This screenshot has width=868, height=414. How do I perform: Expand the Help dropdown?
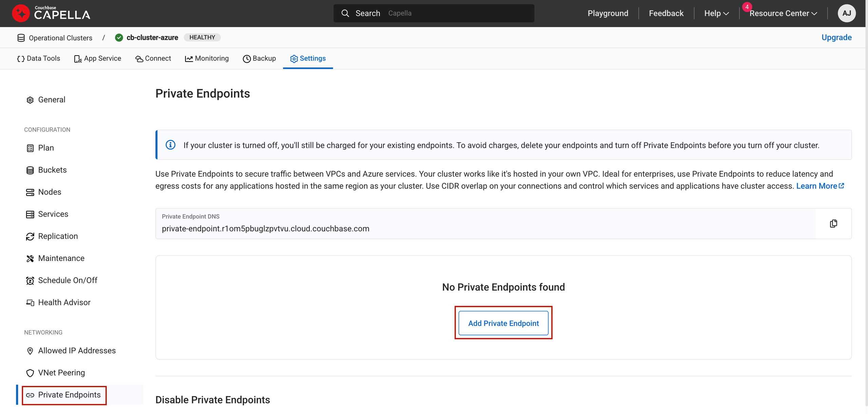click(716, 13)
